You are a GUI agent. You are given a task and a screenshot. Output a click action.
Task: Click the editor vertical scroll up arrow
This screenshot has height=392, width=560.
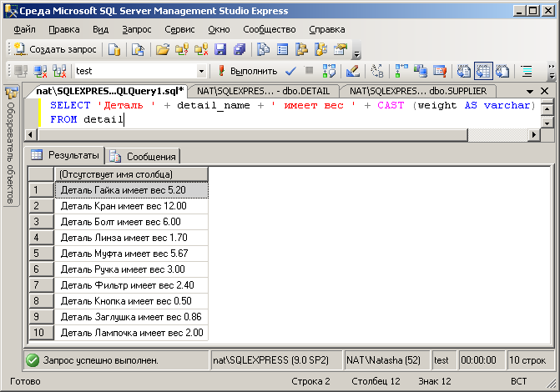547,108
